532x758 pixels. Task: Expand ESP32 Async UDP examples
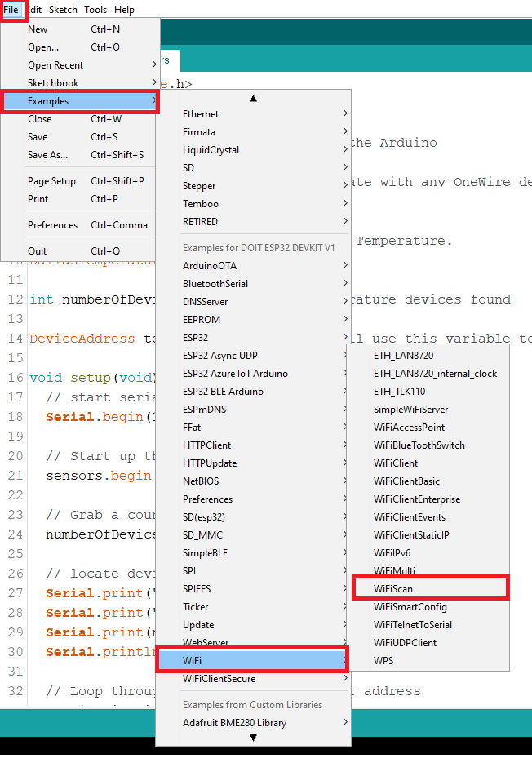(253, 355)
